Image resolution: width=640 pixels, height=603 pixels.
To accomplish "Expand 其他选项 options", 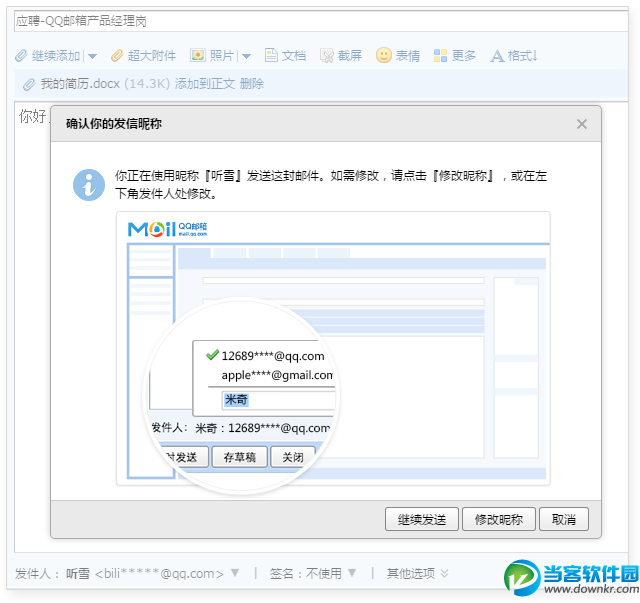I will [418, 573].
